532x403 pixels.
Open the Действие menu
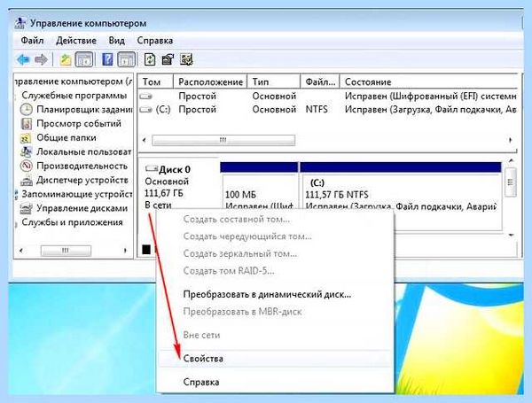pyautogui.click(x=76, y=41)
